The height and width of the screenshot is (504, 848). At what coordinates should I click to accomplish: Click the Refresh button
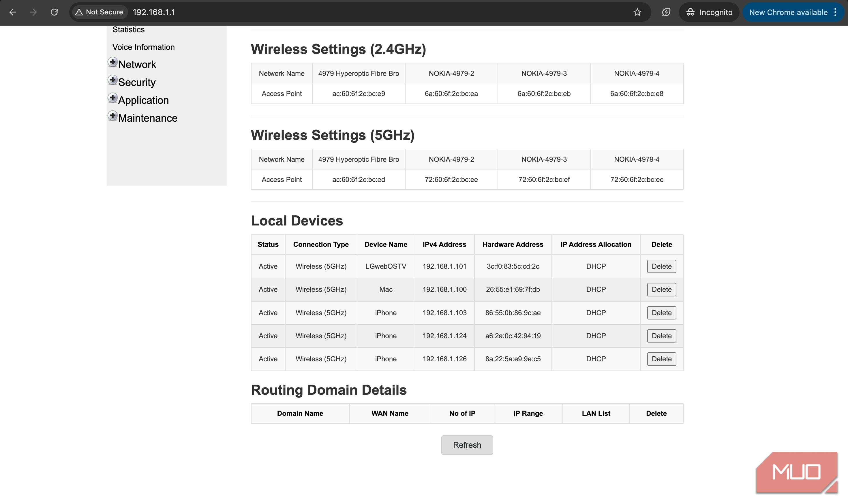[467, 445]
